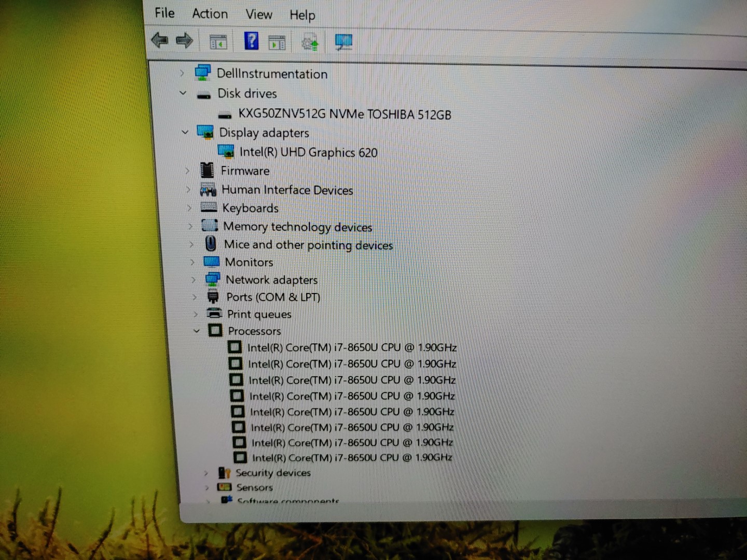The height and width of the screenshot is (560, 747).
Task: Collapse the Display adapters node
Action: [x=185, y=132]
